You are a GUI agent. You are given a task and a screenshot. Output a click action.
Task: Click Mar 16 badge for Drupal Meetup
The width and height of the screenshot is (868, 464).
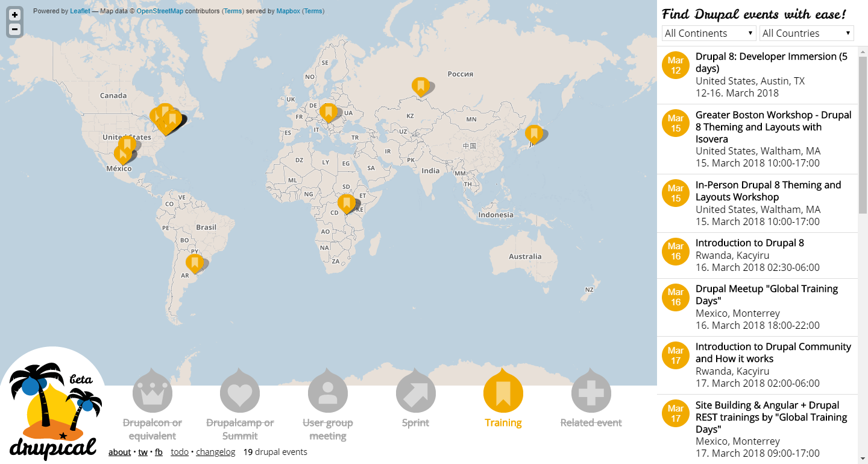click(x=676, y=297)
